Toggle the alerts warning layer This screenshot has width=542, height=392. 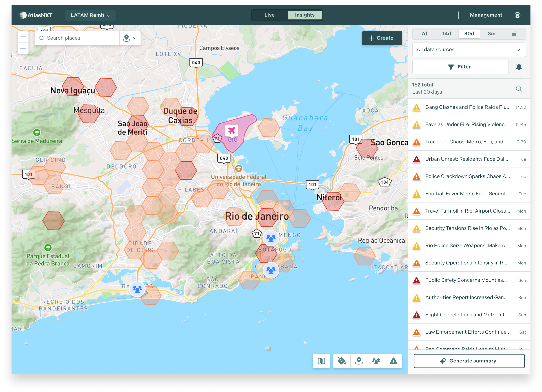point(393,361)
